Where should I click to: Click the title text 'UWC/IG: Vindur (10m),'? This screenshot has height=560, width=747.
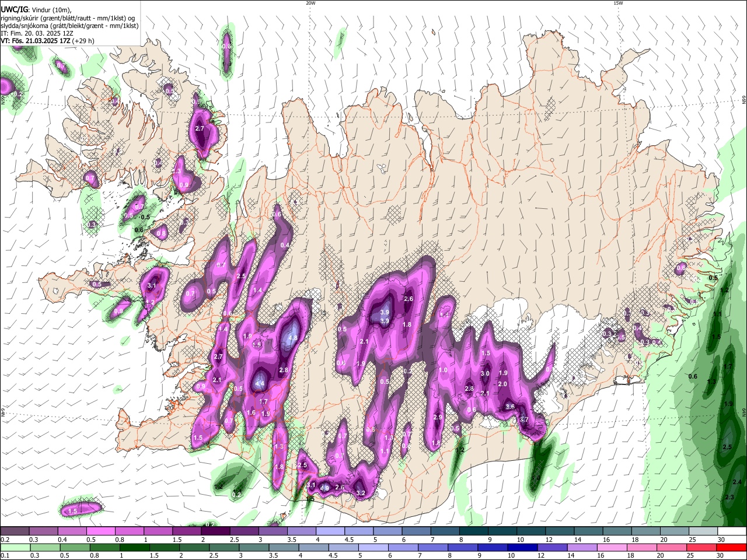point(36,10)
